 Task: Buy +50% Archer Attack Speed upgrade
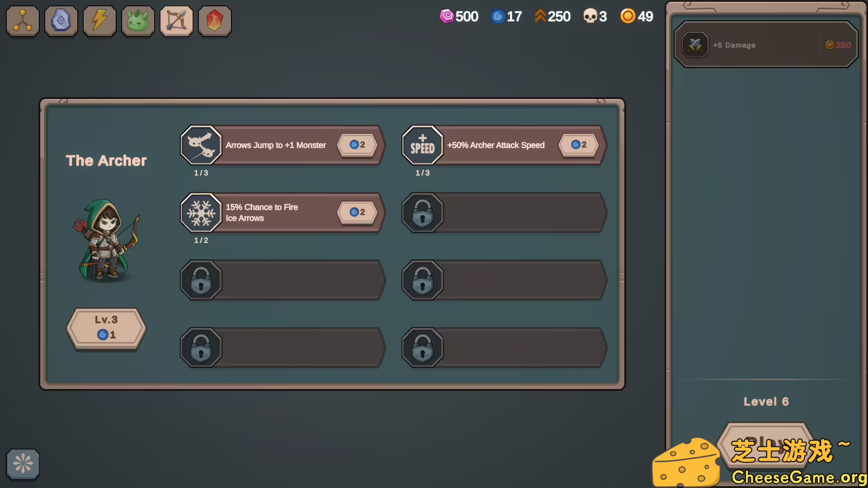coord(579,145)
